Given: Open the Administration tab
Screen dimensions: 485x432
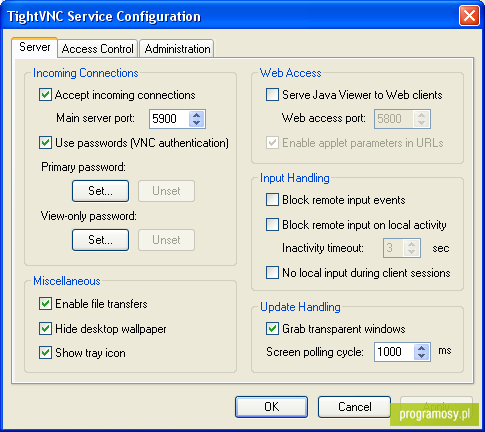Looking at the screenshot, I should click(177, 49).
